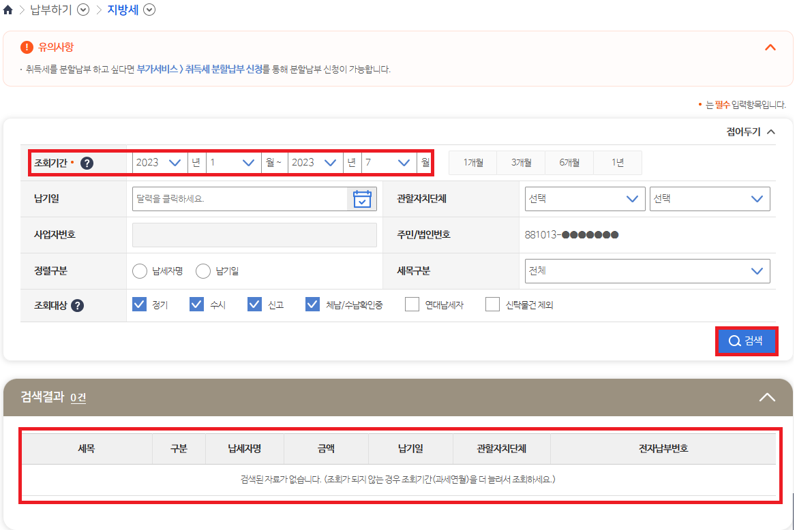Collapse the 검색결과 results panel
Viewport: 812px width, 530px height.
(767, 398)
